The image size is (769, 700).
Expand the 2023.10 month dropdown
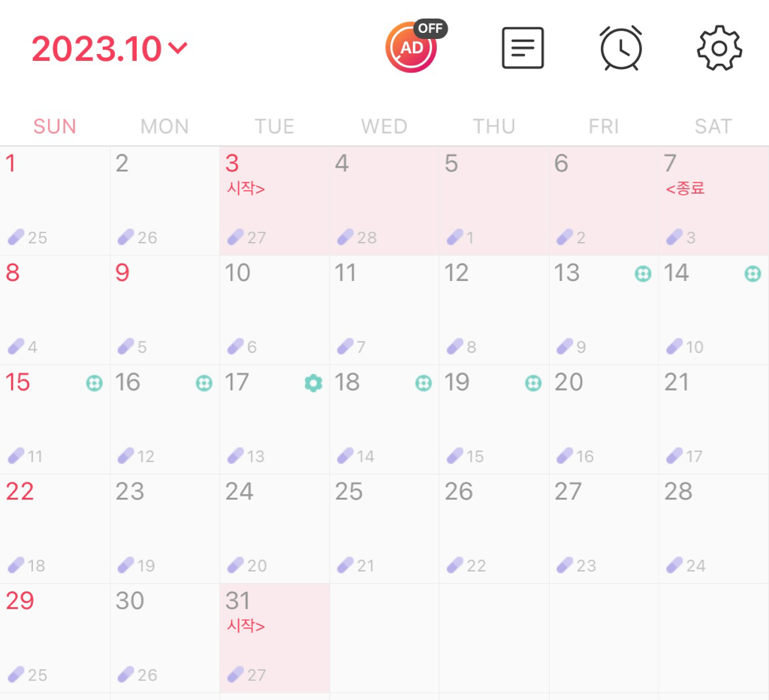(x=98, y=50)
